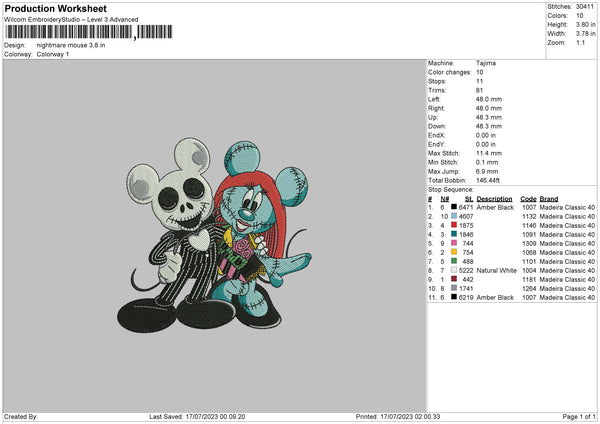Image resolution: width=600 pixels, height=424 pixels.
Task: Click the 'Up:' label
Action: pos(433,117)
